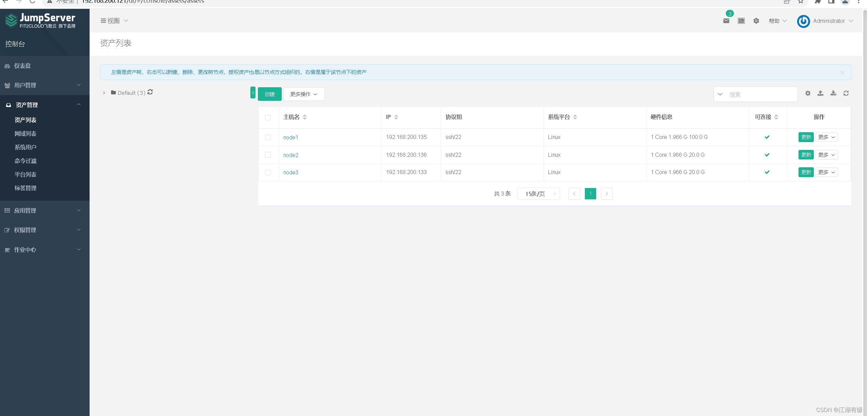Close the blue info banner
868x416 pixels.
[x=842, y=72]
